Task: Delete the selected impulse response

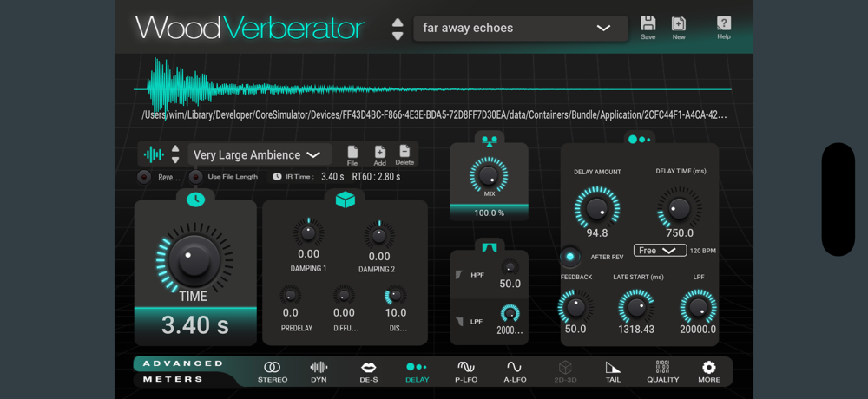Action: coord(404,155)
